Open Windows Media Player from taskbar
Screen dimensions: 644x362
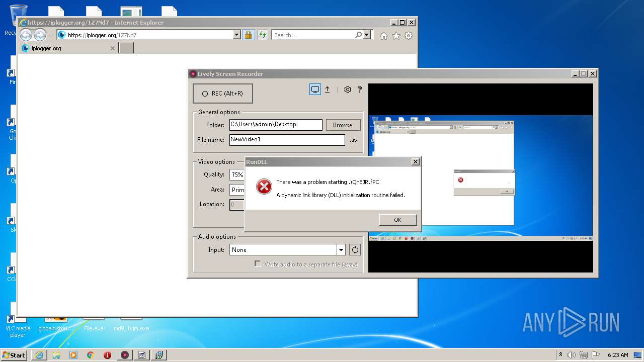[x=73, y=355]
